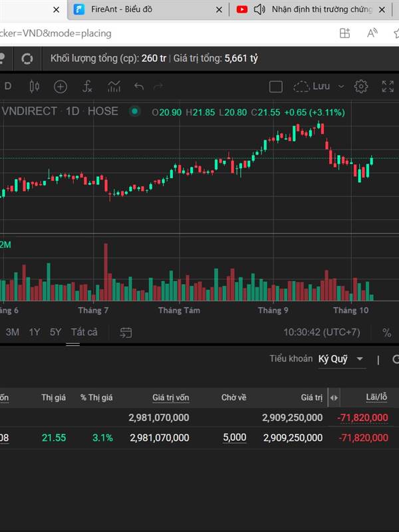Save chart layout with Lưu

[x=311, y=86]
